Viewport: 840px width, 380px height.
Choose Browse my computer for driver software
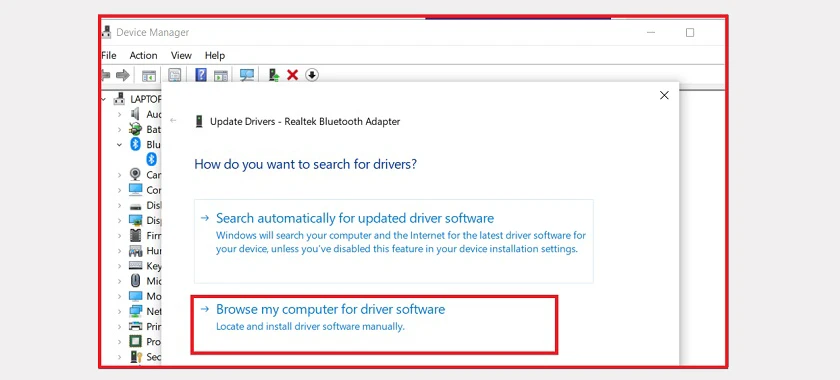(374, 324)
